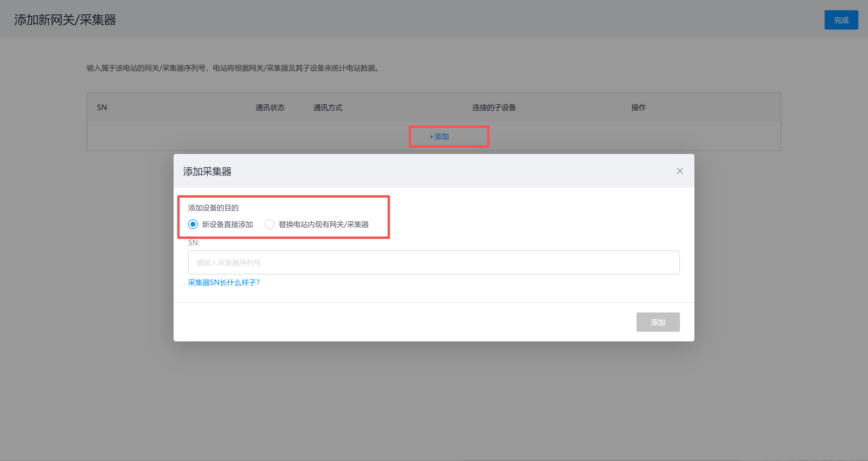Close the 添加采集器 dialog with X
The width and height of the screenshot is (868, 461).
coord(680,171)
